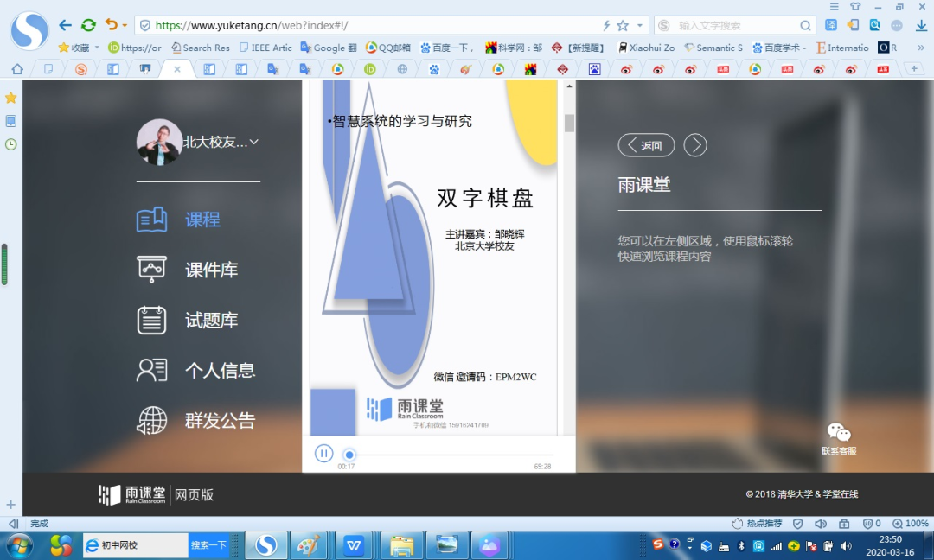Open the IEEE Artic bookmark
The image size is (934, 560).
(265, 48)
